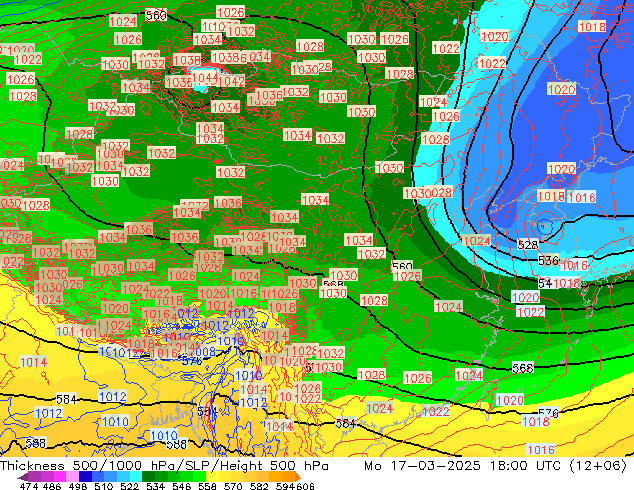Click the purple arrow tip at the legend start
The width and height of the screenshot is (634, 490).
[22, 477]
